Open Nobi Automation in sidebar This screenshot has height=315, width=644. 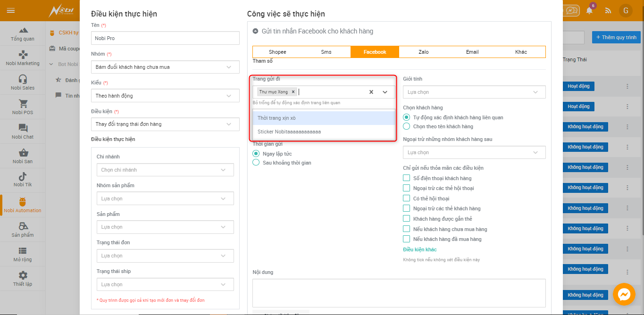click(x=23, y=205)
